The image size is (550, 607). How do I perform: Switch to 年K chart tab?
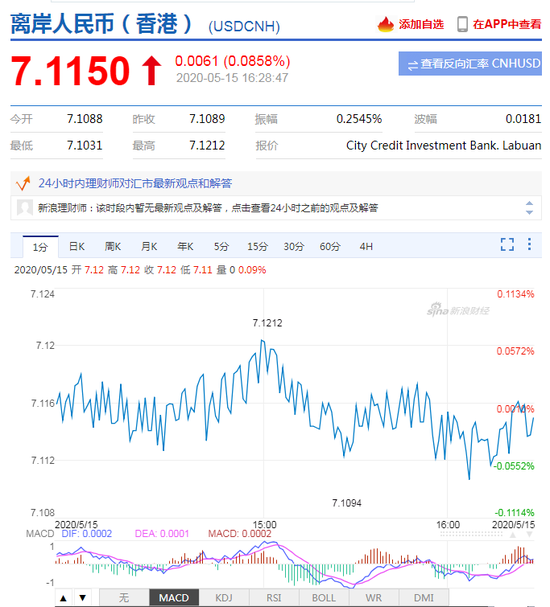[x=185, y=246]
